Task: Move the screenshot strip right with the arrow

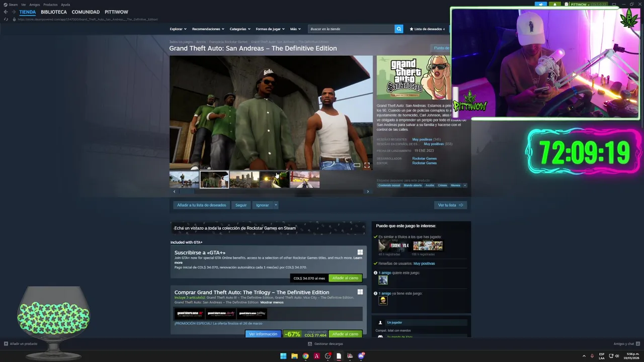Action: coord(368,192)
